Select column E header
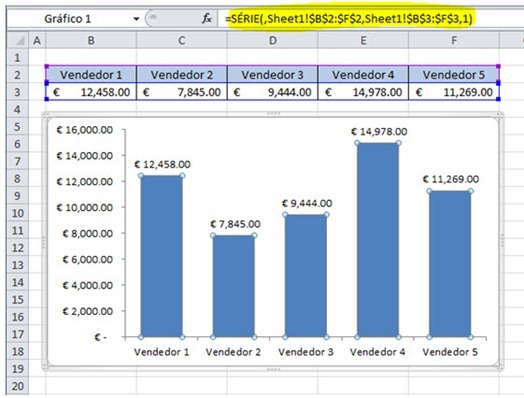This screenshot has width=524, height=398. click(x=363, y=40)
